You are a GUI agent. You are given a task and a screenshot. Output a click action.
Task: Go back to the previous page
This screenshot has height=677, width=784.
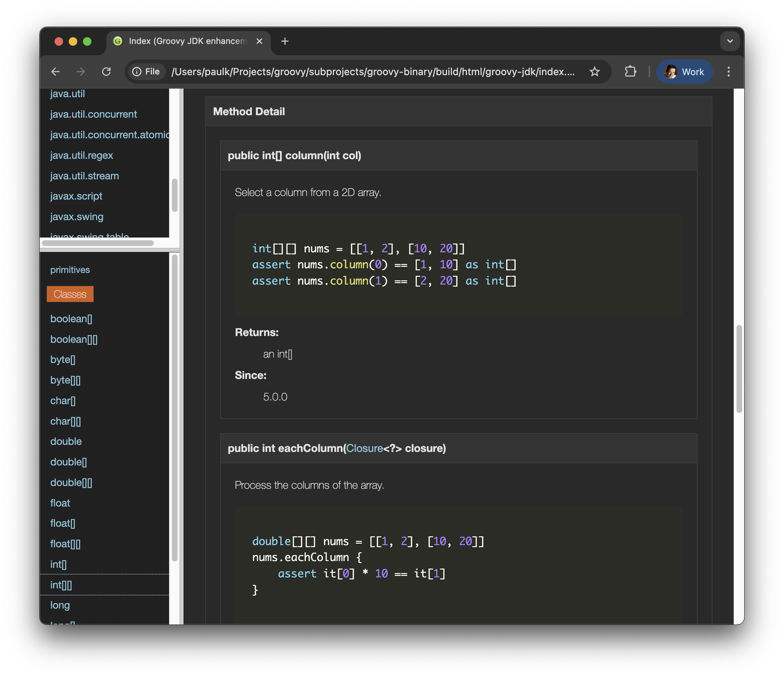[x=56, y=72]
